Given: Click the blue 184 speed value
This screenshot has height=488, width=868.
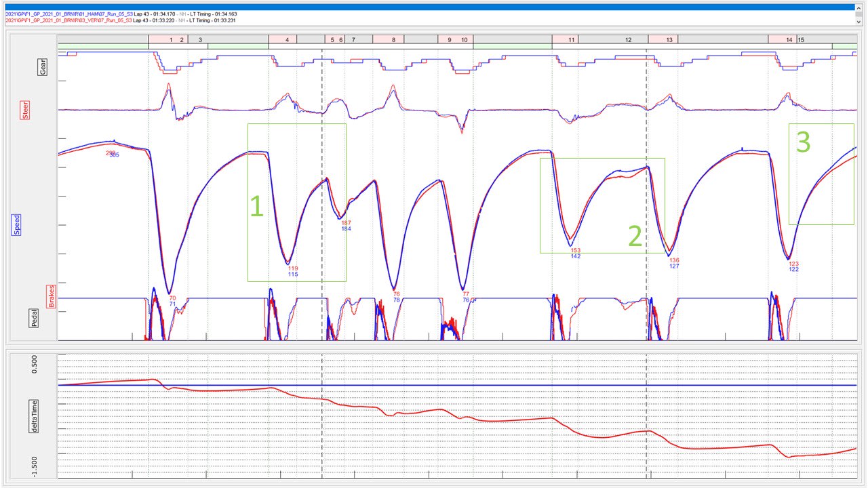Looking at the screenshot, I should click(346, 229).
